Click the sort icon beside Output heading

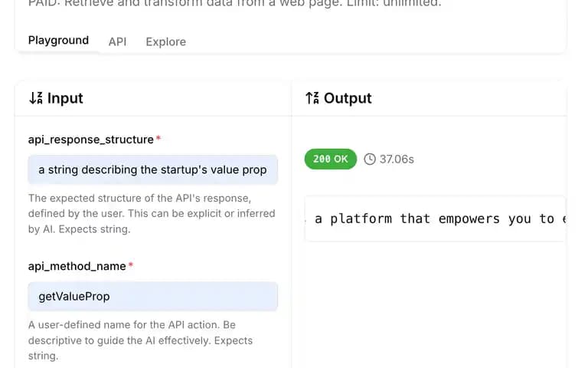pyautogui.click(x=312, y=98)
